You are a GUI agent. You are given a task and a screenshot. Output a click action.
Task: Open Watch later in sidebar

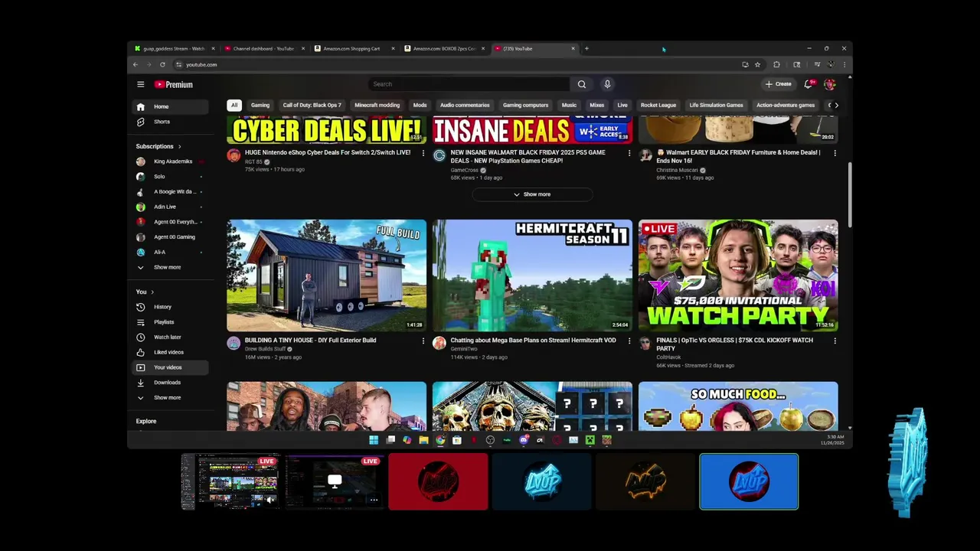click(169, 337)
